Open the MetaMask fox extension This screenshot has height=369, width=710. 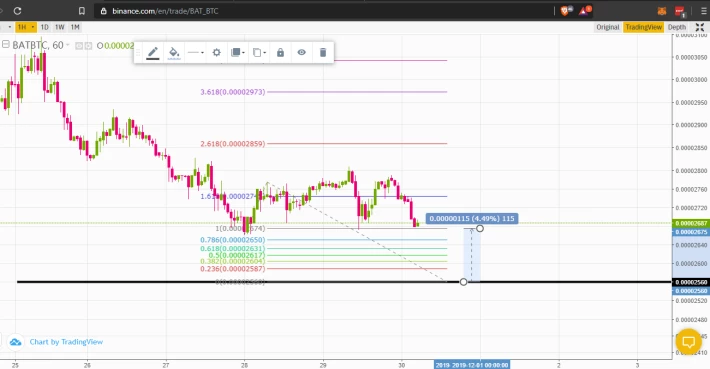(x=662, y=11)
